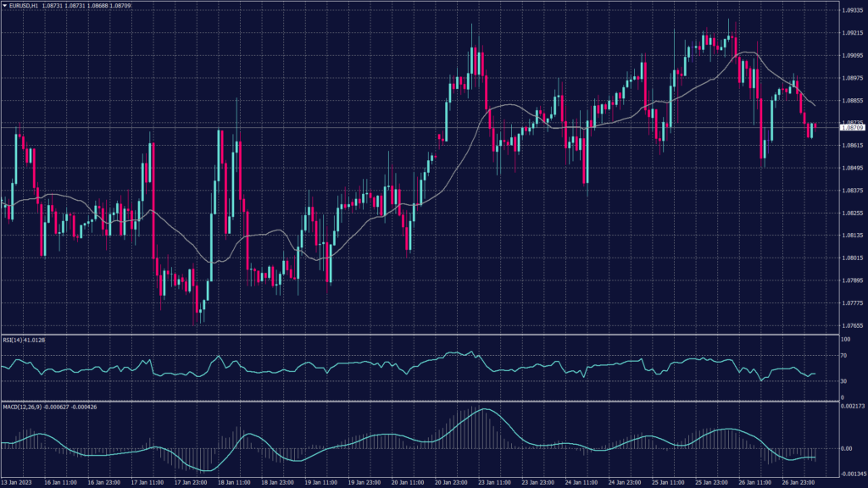Click the RSI 100 scale label
This screenshot has height=488, width=868.
tap(844, 340)
